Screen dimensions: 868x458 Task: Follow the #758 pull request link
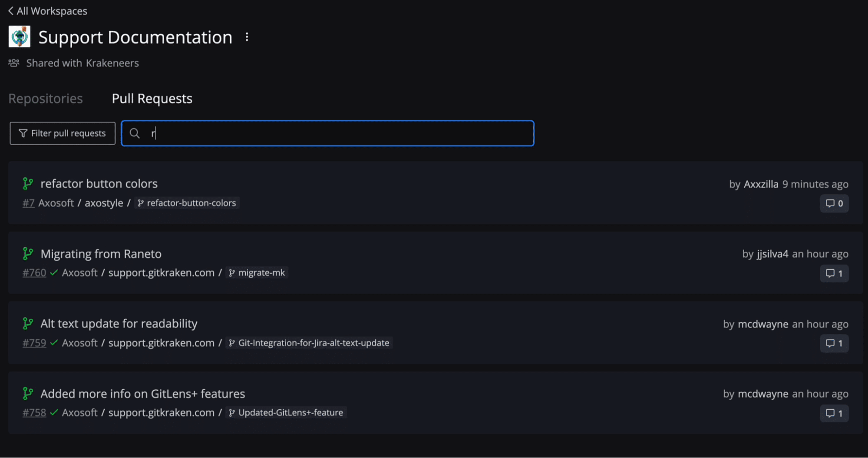coord(34,413)
